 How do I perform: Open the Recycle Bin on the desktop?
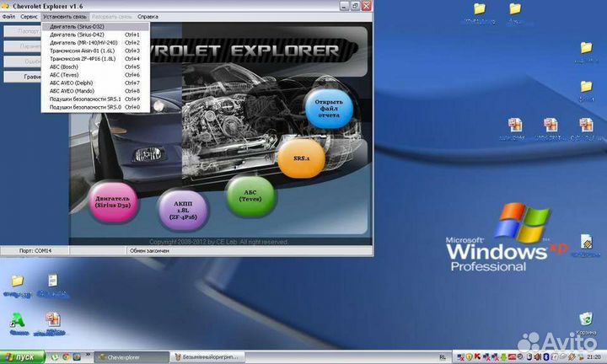pyautogui.click(x=584, y=320)
